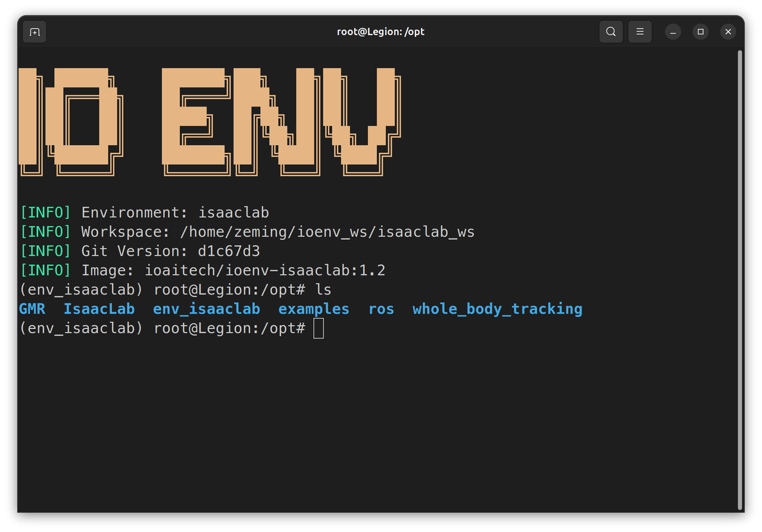
Task: Click the vertical scrollbar of the terminal
Action: pyautogui.click(x=740, y=280)
